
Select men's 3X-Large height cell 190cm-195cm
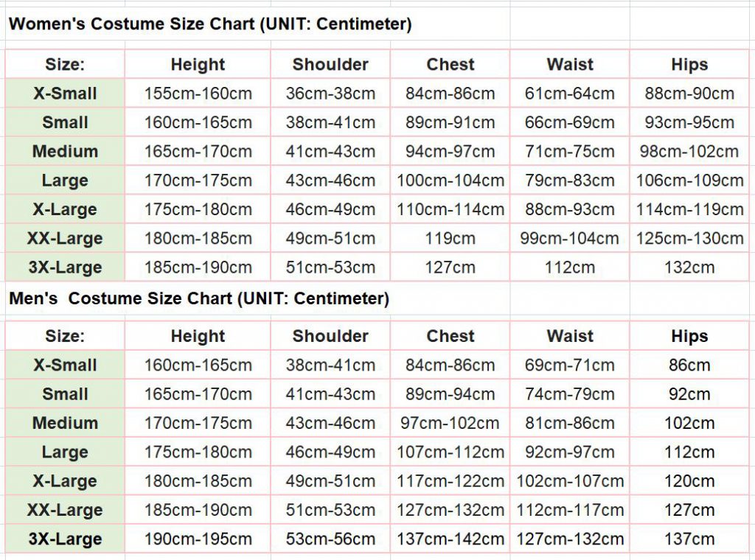(x=198, y=539)
